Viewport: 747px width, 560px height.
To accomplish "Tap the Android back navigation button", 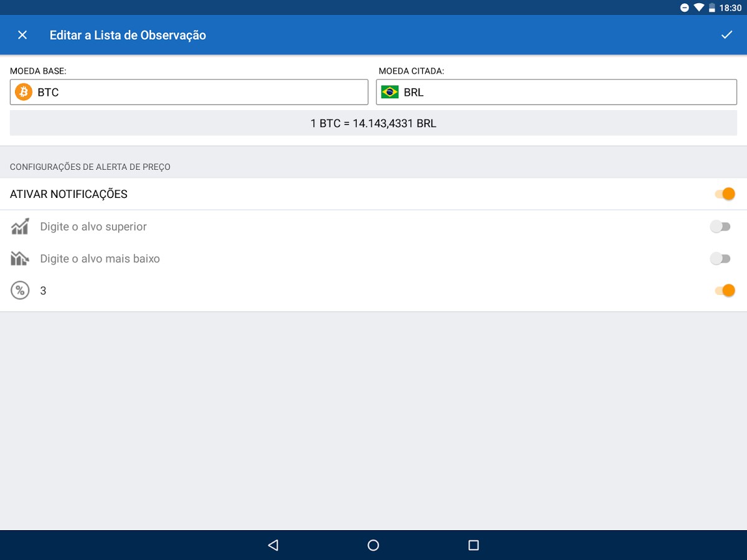I will tap(273, 545).
